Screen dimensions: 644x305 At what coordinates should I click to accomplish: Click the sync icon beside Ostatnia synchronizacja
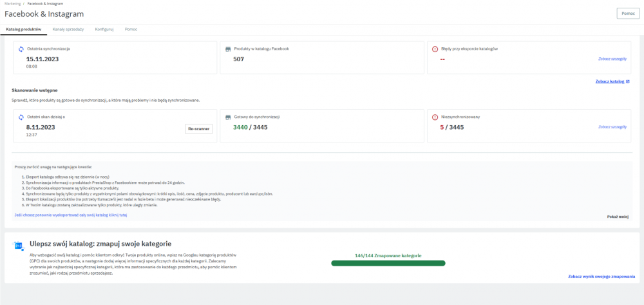pos(21,49)
